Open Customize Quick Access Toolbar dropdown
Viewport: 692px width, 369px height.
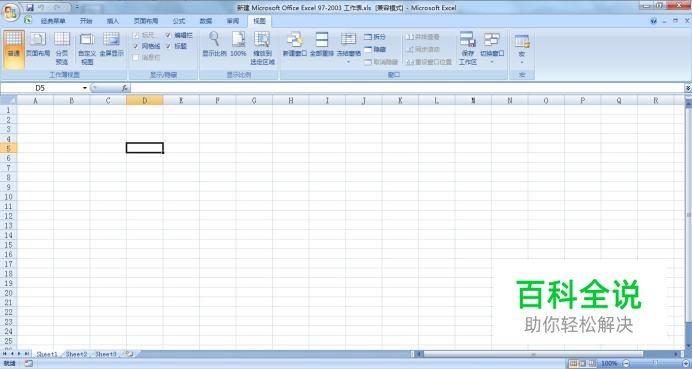[x=77, y=8]
